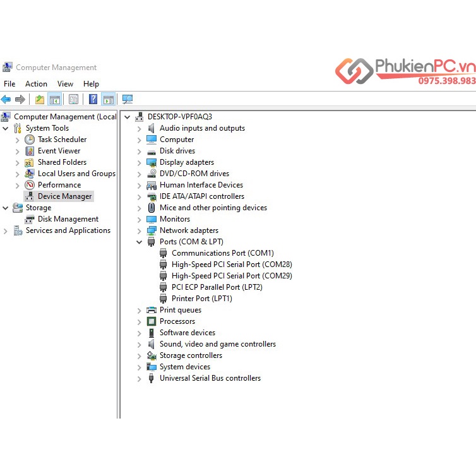476x476 pixels.
Task: Collapse the Ports (COM & LPT) node
Action: pyautogui.click(x=140, y=242)
